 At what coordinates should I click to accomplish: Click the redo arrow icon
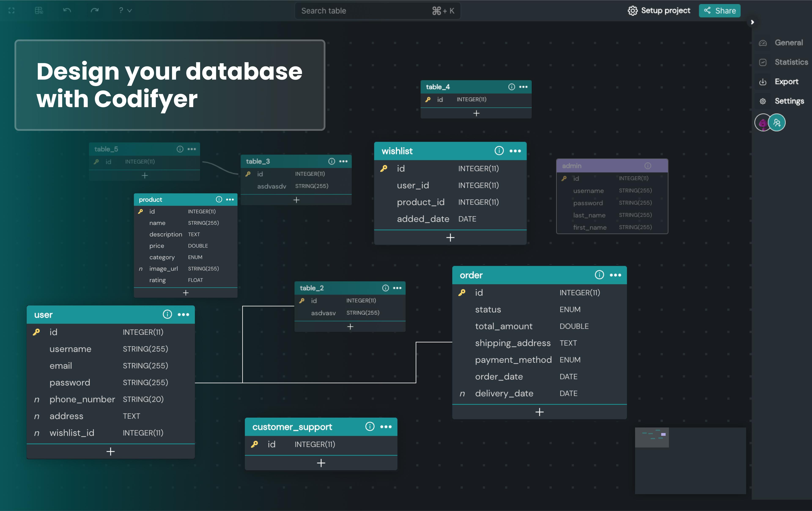click(95, 10)
